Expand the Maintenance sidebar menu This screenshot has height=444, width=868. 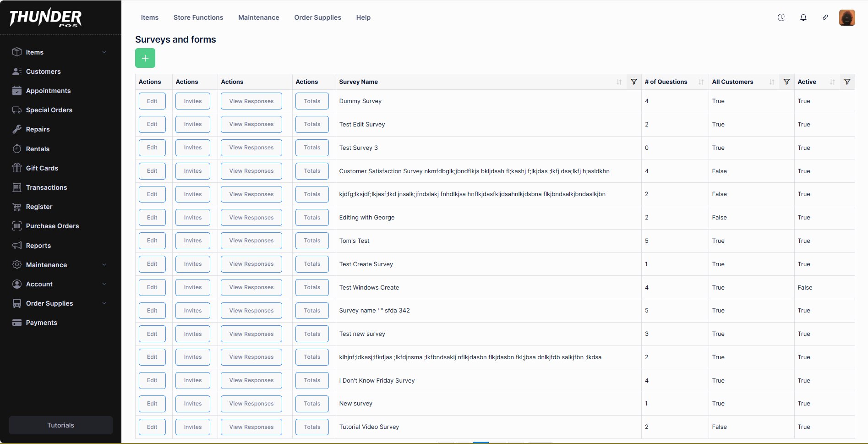click(104, 264)
